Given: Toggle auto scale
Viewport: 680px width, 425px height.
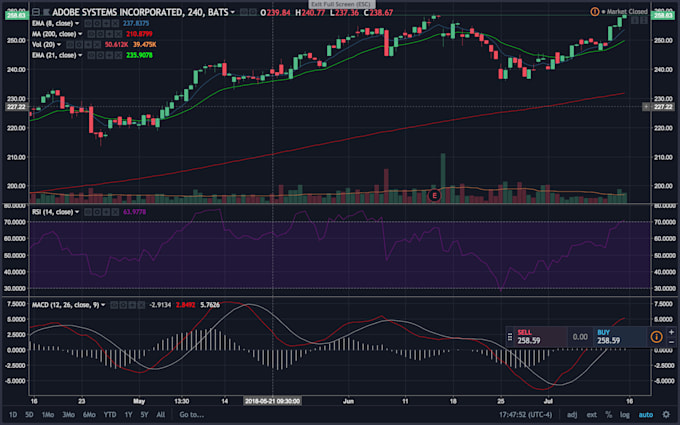Looking at the screenshot, I should coord(645,415).
